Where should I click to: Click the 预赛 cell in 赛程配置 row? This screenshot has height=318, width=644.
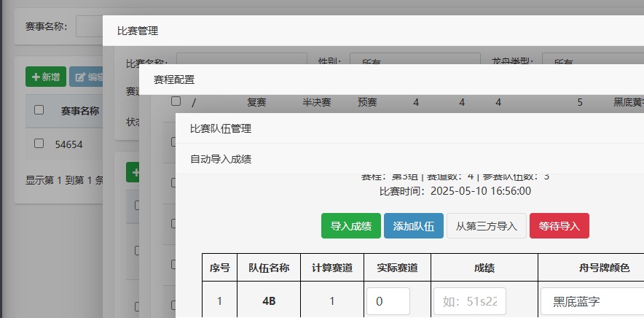coord(367,102)
